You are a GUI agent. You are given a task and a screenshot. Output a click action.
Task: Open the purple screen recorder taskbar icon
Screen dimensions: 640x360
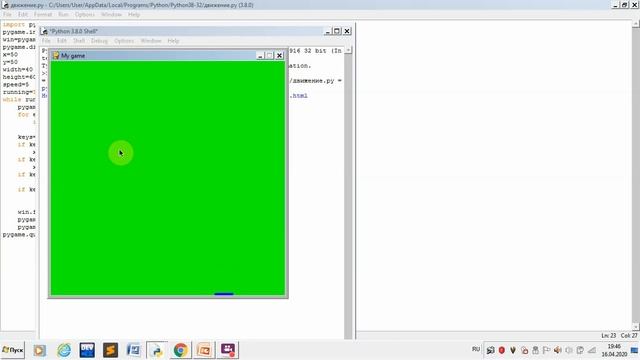tap(228, 350)
